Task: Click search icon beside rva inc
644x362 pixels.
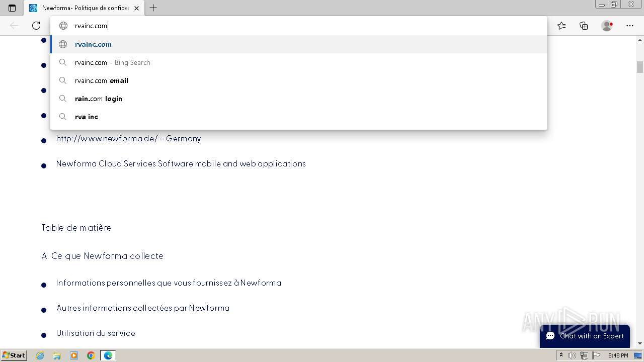Action: (x=63, y=117)
